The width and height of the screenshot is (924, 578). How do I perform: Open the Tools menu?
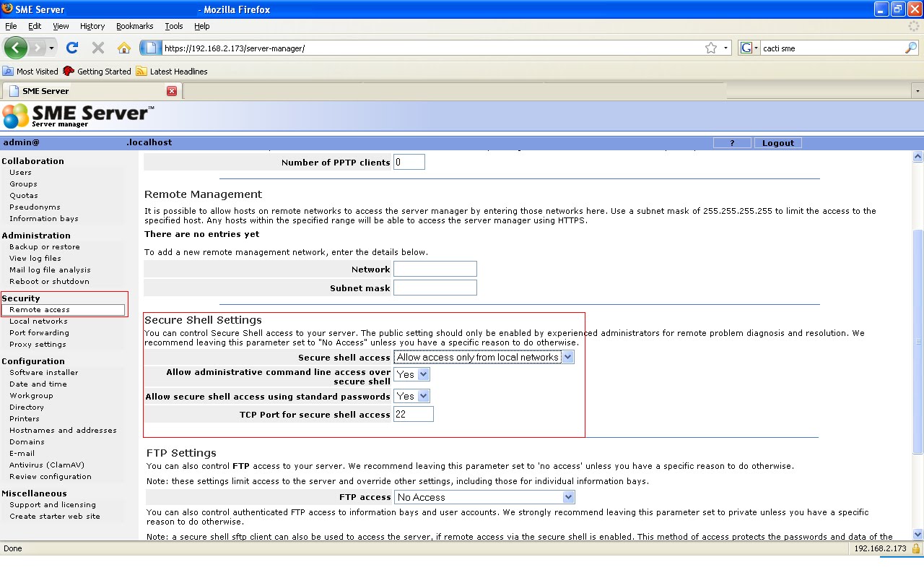[174, 26]
